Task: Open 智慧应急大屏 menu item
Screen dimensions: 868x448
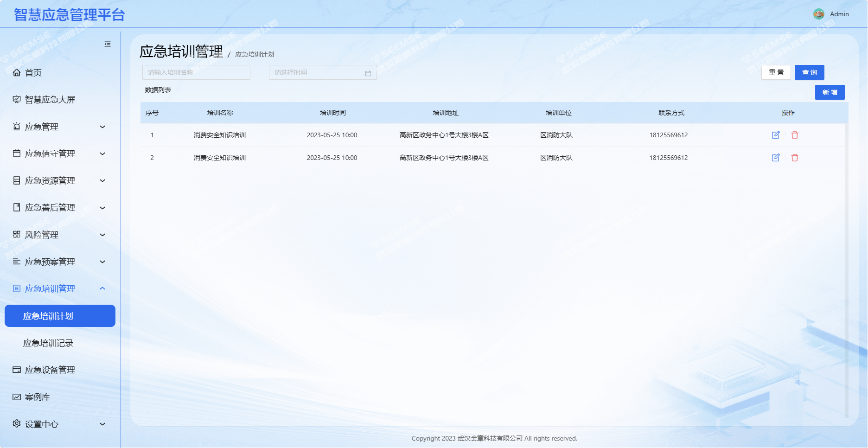Action: (x=60, y=99)
